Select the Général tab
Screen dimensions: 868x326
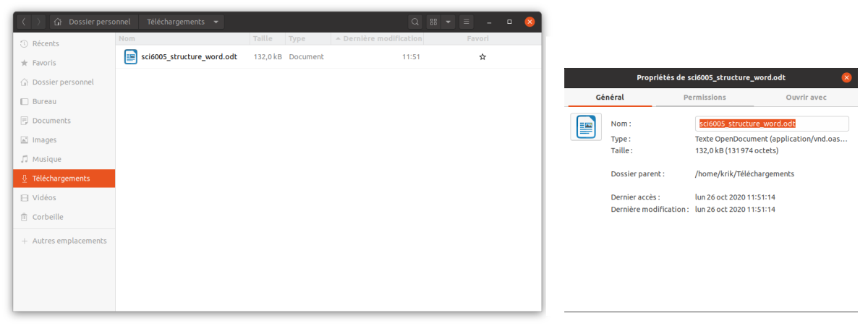coord(609,97)
